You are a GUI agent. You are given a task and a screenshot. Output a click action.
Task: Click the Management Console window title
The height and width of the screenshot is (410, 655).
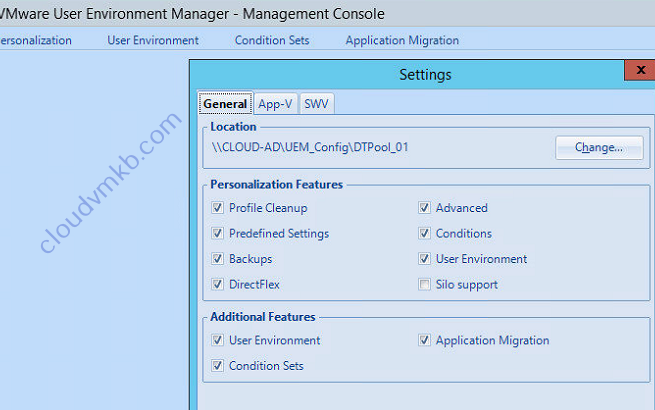192,14
